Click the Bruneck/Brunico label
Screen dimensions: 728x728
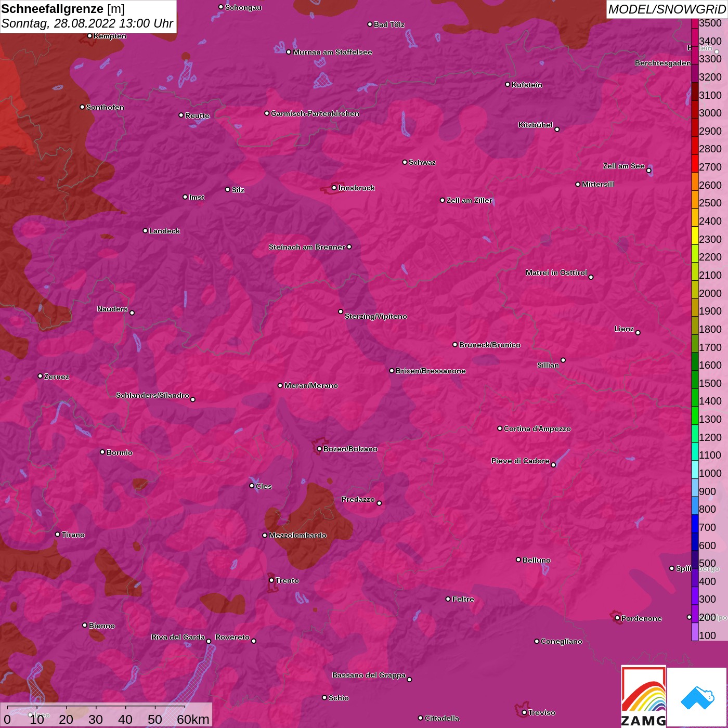(490, 345)
